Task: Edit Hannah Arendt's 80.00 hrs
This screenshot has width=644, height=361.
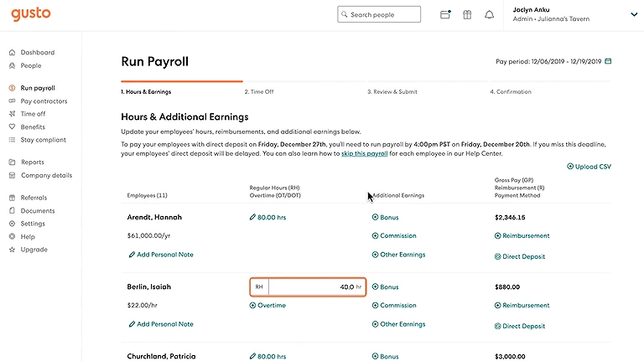Action: coord(267,218)
